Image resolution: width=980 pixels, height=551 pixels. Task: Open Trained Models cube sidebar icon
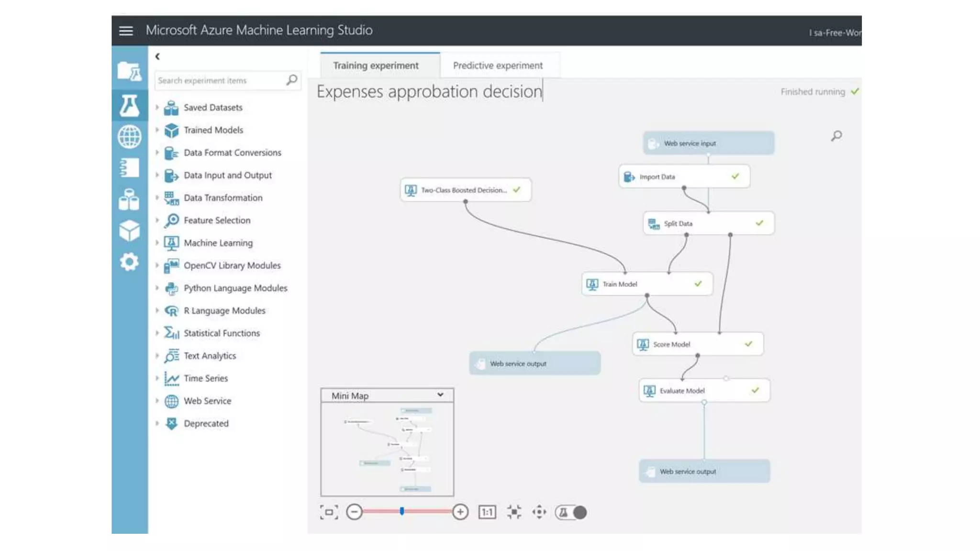129,231
